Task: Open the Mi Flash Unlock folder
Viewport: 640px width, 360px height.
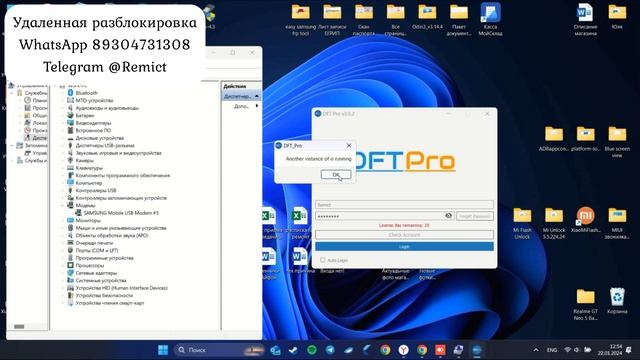Action: (522, 223)
